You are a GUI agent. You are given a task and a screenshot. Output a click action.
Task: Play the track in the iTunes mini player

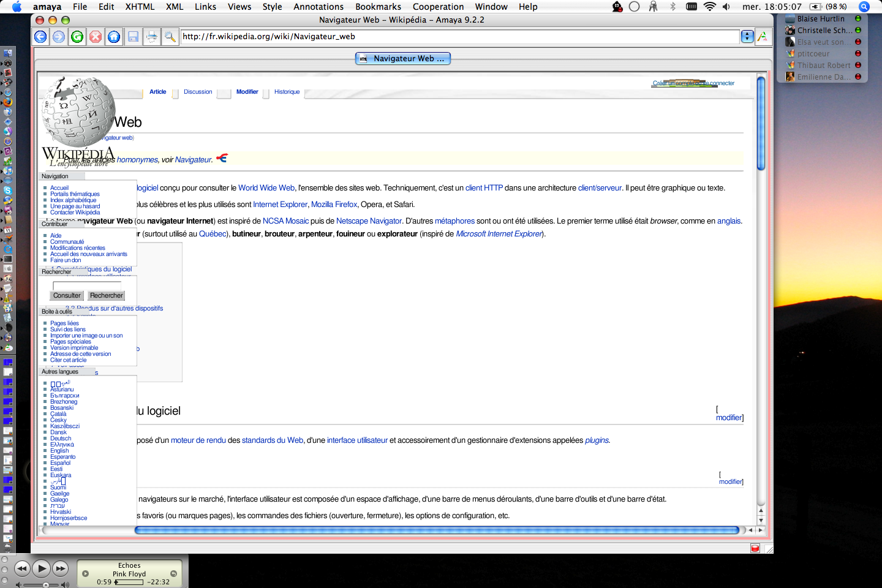pyautogui.click(x=41, y=569)
